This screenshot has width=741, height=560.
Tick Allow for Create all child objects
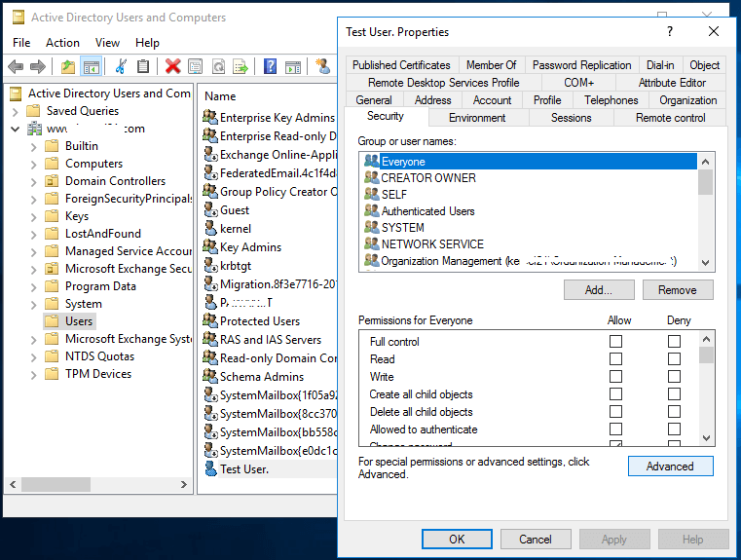[615, 394]
